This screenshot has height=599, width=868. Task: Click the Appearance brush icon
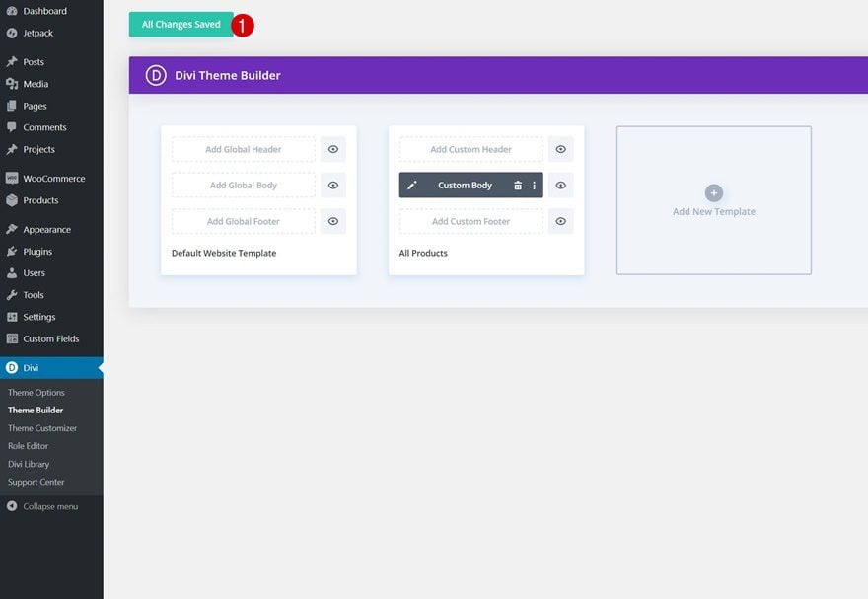pyautogui.click(x=12, y=229)
